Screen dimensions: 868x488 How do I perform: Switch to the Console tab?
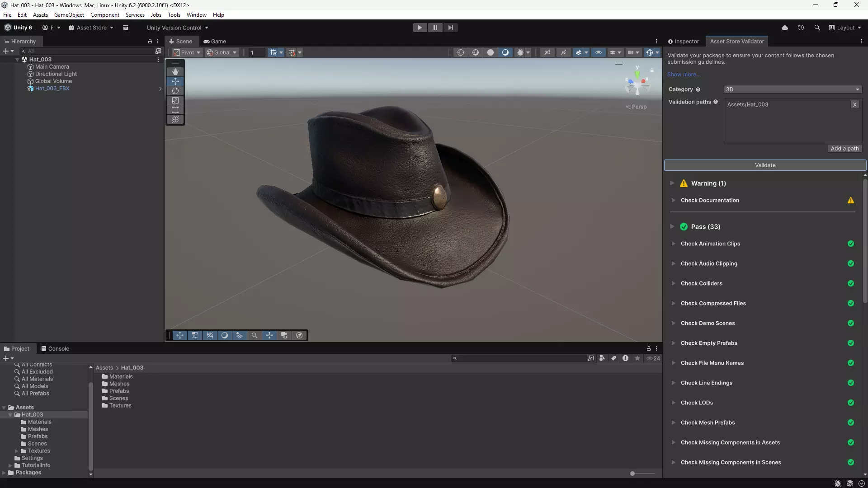click(55, 348)
